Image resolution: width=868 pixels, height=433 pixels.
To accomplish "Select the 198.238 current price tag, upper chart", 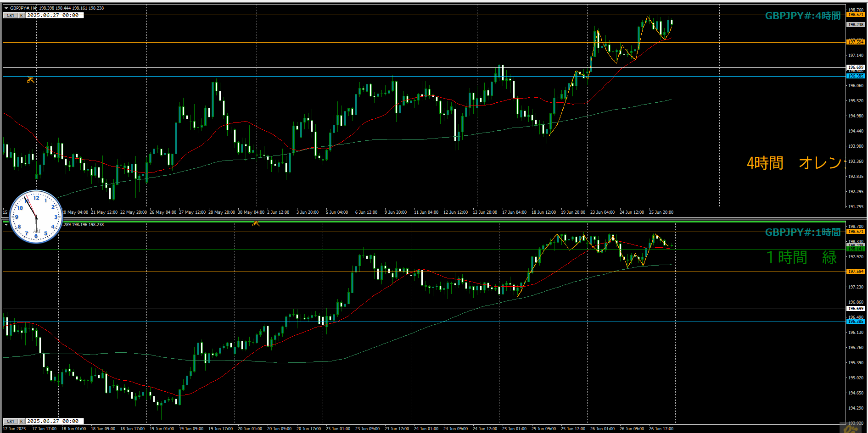I will (856, 25).
